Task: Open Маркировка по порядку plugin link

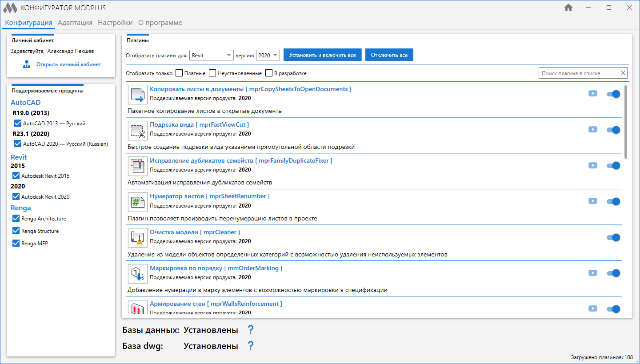Action: (216, 268)
